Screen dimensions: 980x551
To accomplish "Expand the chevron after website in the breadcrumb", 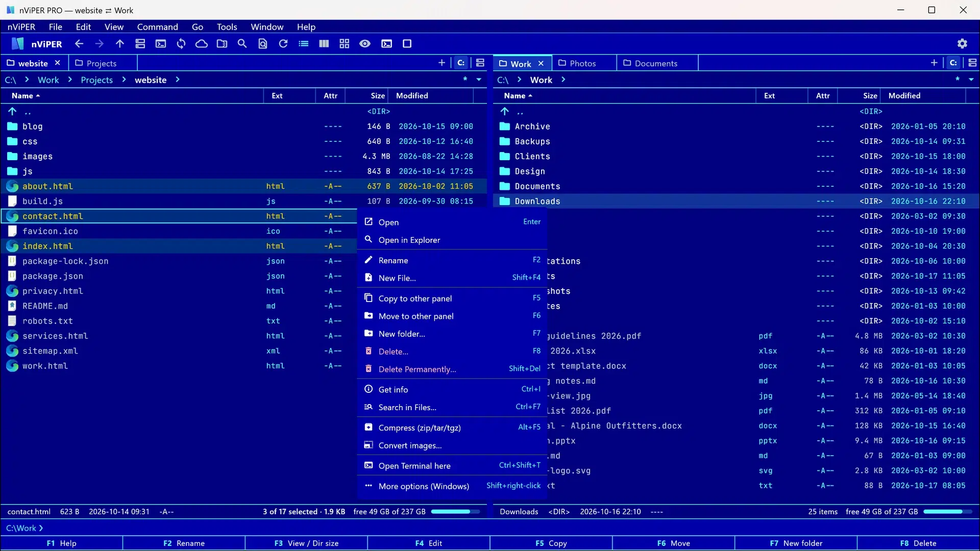I will coord(178,80).
